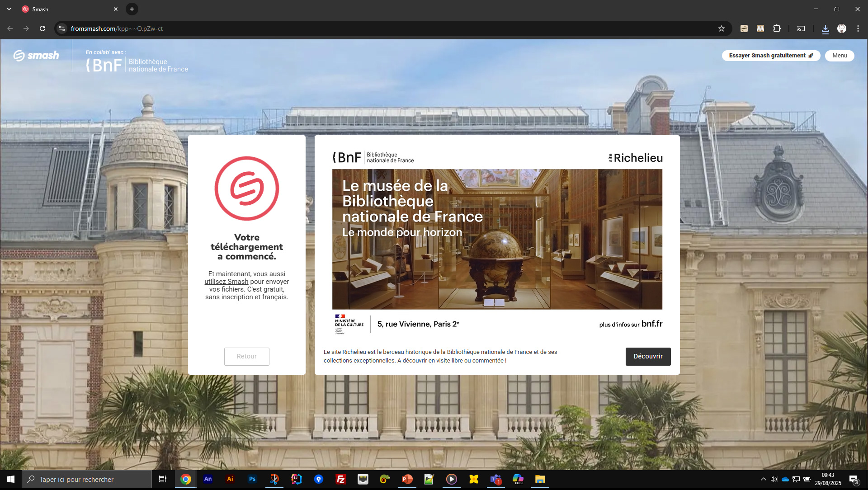Click the taskbar search box
Screen dimensions: 868x490
click(x=87, y=479)
